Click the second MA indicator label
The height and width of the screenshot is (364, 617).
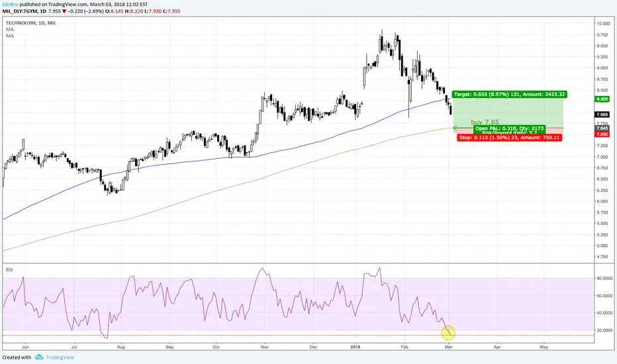10,36
